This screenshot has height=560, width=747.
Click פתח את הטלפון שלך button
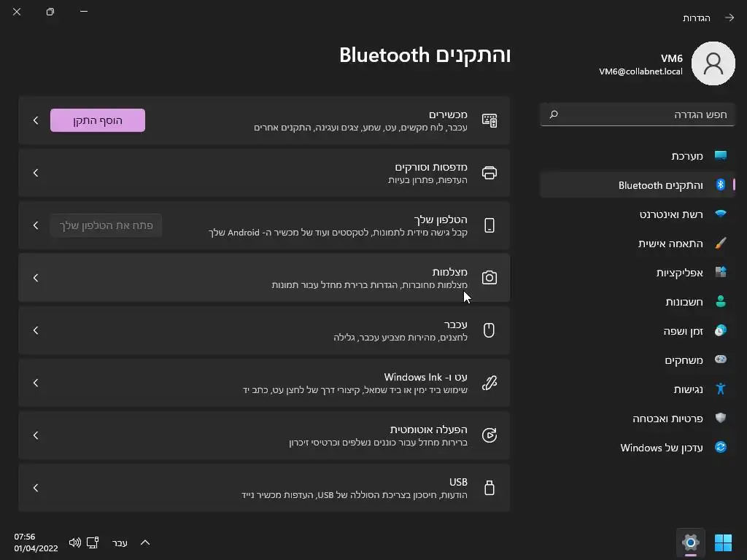coord(106,225)
